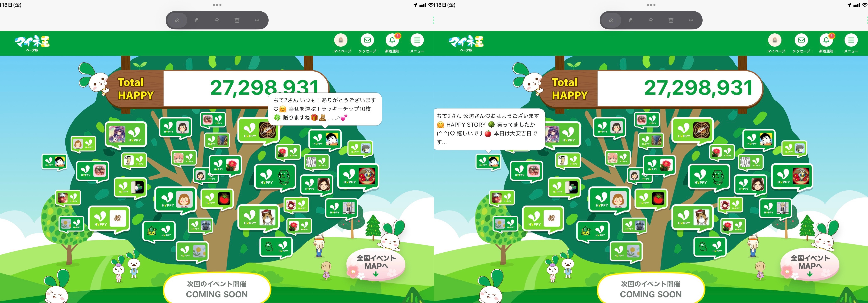Open the chat bubble tab in right pill toolbar

651,20
